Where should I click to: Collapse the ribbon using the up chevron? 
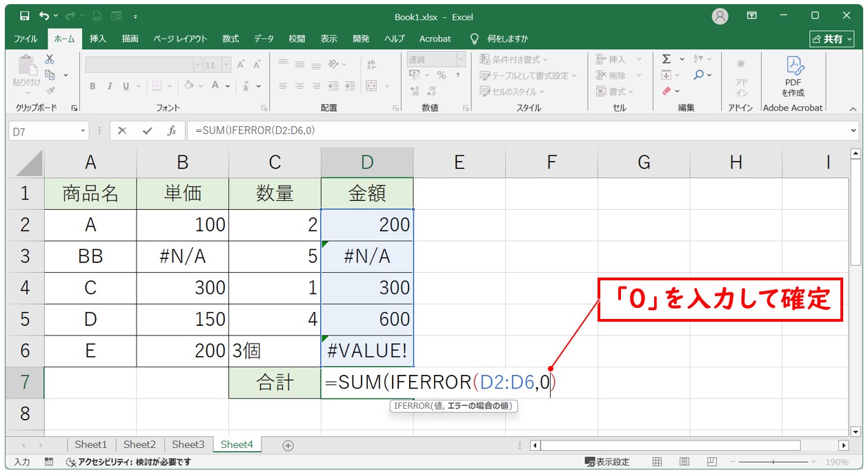tap(853, 108)
